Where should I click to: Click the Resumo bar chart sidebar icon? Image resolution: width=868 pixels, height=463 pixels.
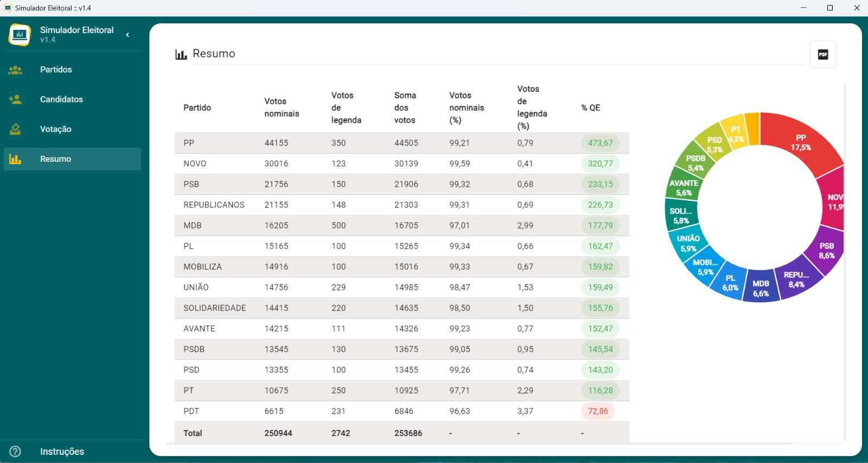15,159
